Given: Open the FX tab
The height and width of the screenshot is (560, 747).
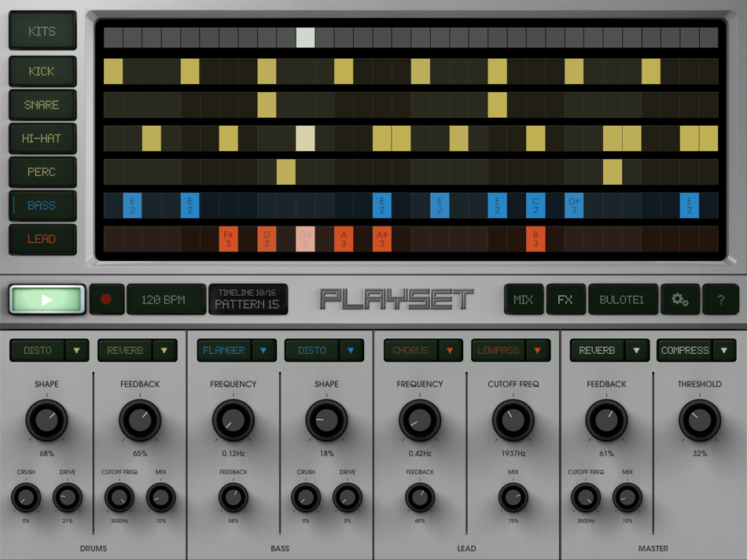Looking at the screenshot, I should coord(566,299).
